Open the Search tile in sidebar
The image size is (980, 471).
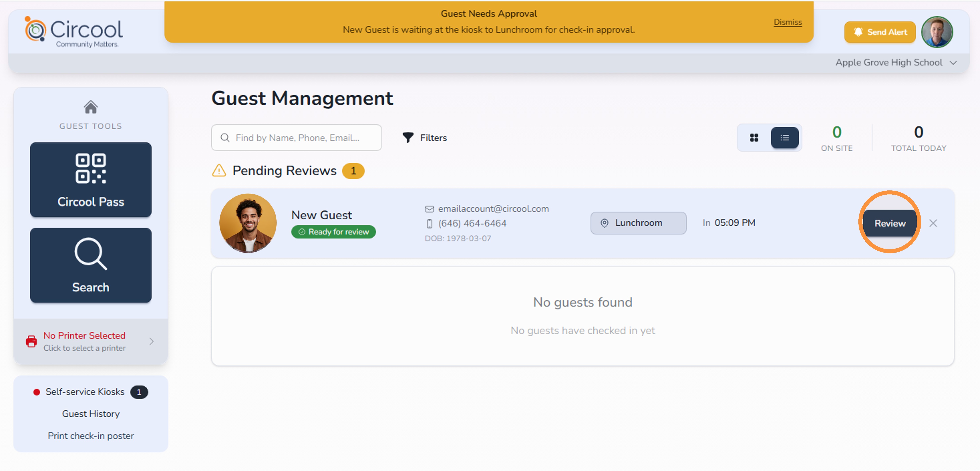click(x=91, y=265)
